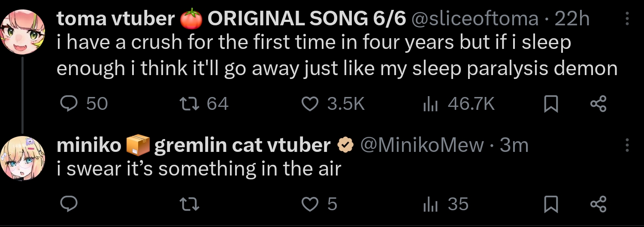644x227 pixels.
Task: Visit the @sliceoftoma handle link
Action: pyautogui.click(x=475, y=18)
